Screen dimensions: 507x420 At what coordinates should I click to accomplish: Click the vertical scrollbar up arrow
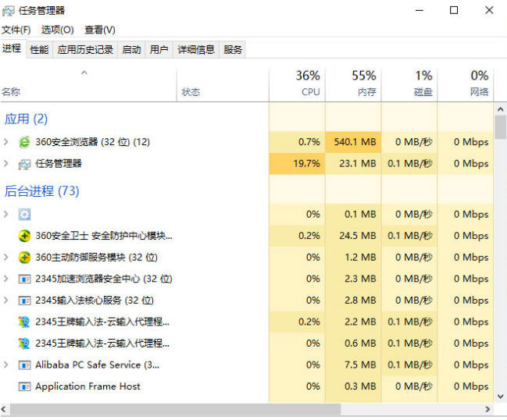click(501, 109)
